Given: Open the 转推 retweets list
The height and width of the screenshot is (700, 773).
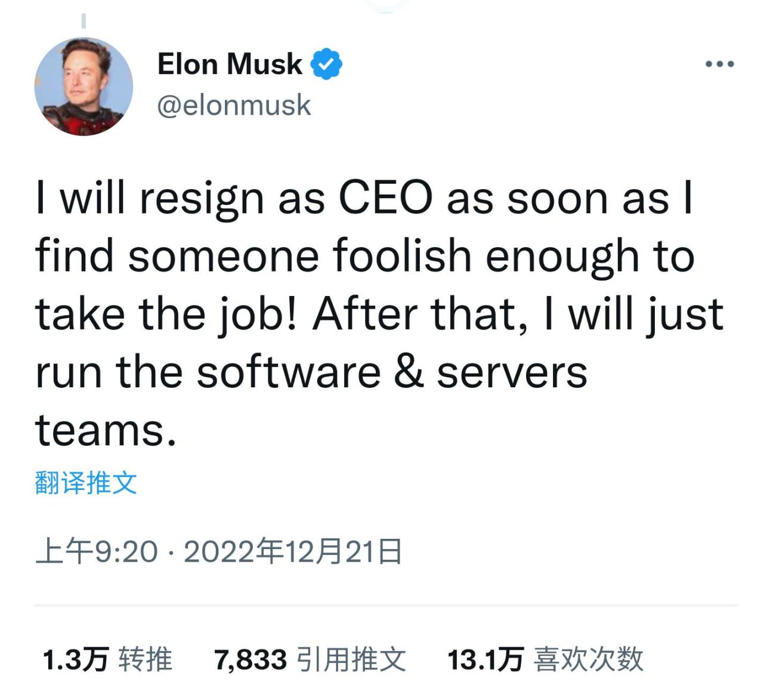Looking at the screenshot, I should point(145,660).
